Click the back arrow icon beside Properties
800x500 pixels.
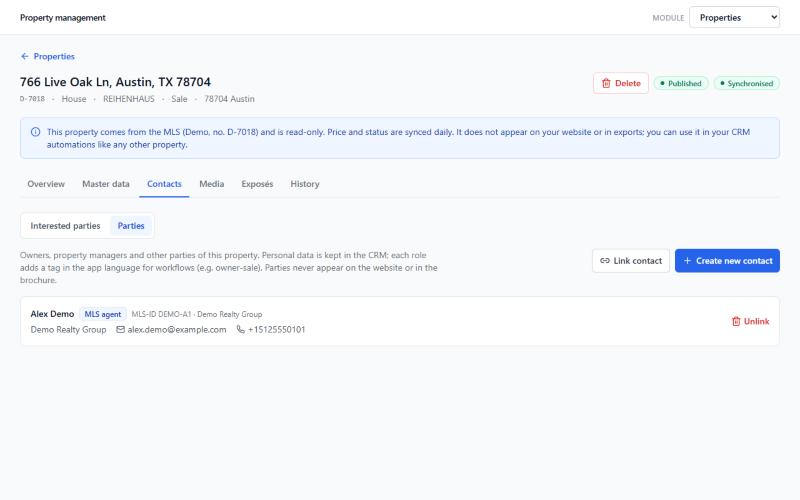24,56
